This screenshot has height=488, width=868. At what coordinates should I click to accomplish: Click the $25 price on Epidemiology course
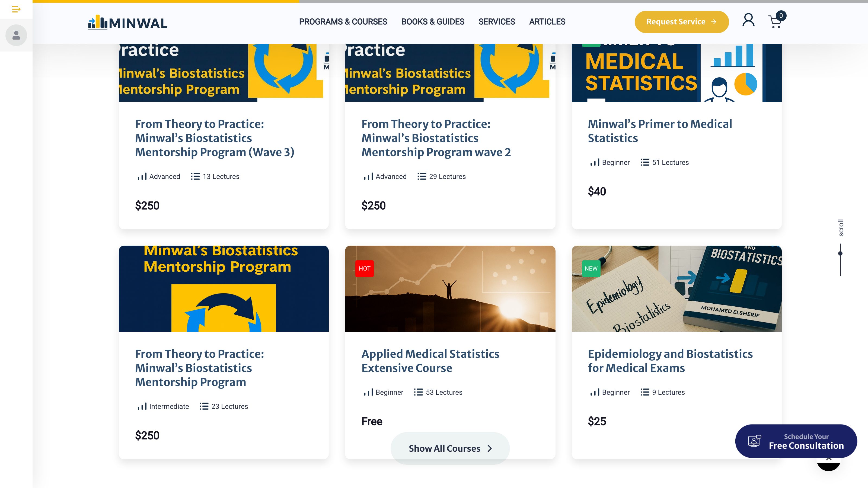[x=597, y=421]
